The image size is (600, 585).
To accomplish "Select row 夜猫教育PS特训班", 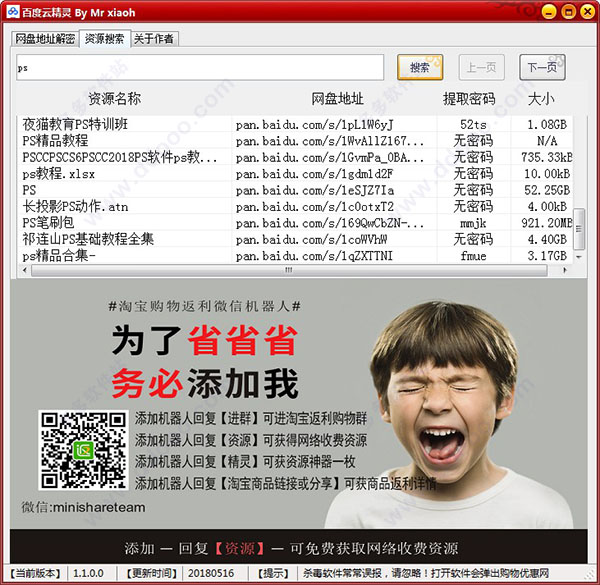I will tap(295, 124).
